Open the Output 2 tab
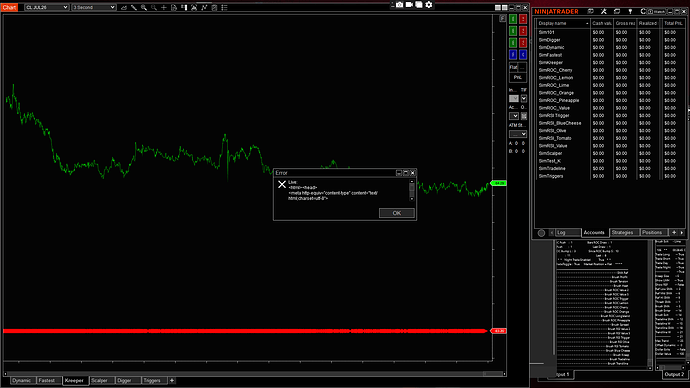Image resolution: width=690 pixels, height=388 pixels. tap(674, 374)
